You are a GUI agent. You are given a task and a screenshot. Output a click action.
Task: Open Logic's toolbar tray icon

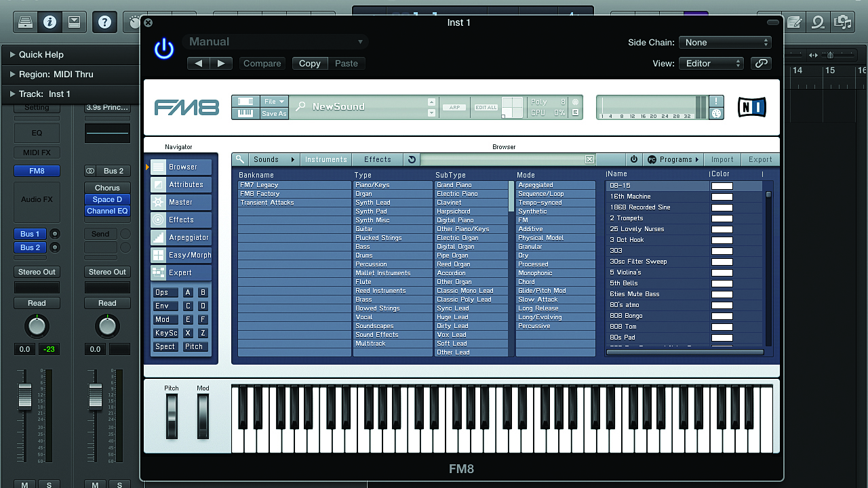74,22
